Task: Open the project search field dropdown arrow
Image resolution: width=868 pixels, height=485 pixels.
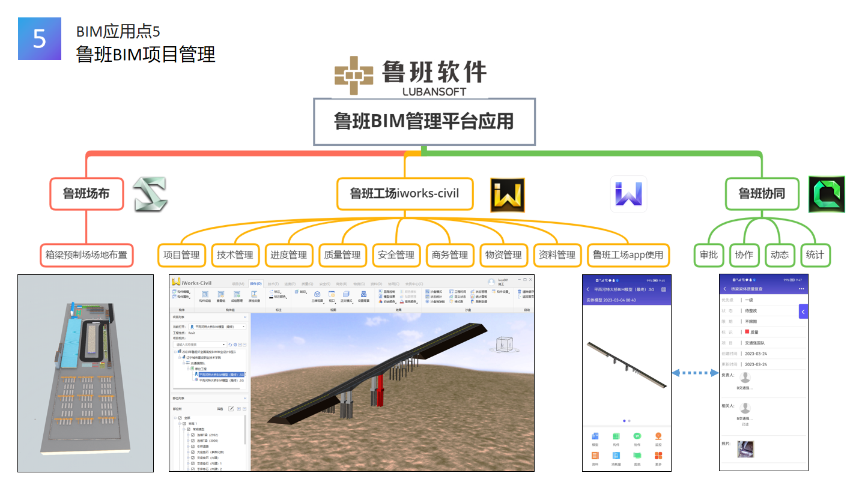Action: 224,345
